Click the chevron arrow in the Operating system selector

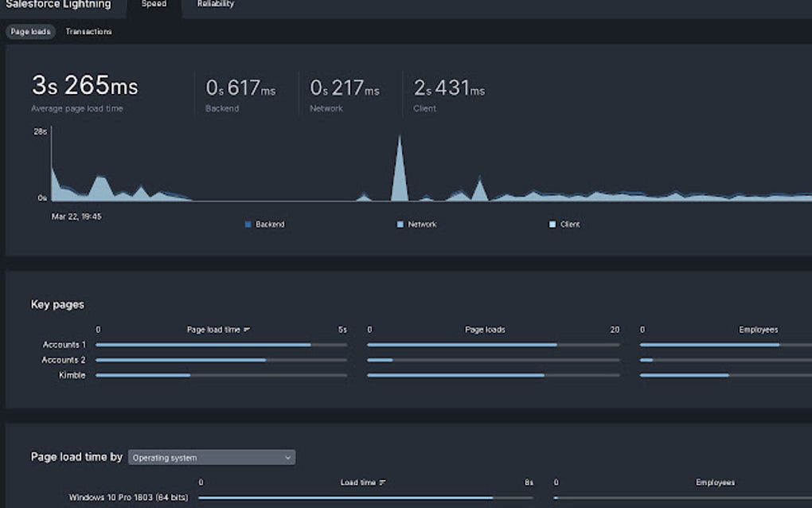coord(287,457)
